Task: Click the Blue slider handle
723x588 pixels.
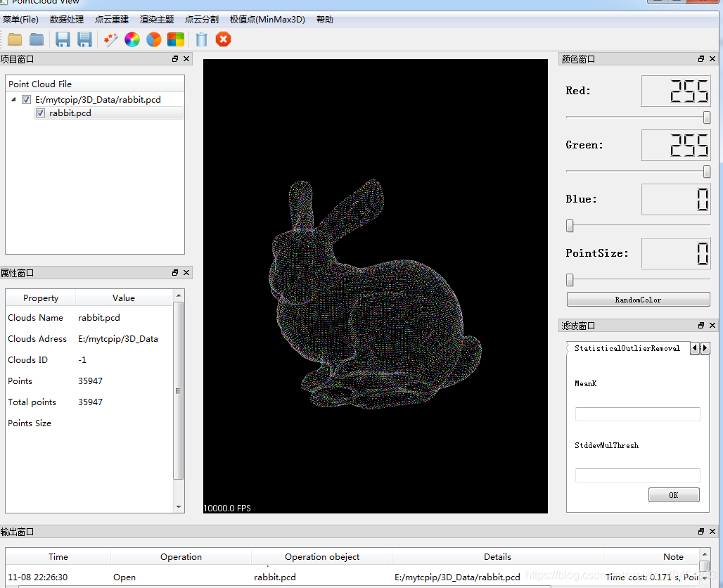Action: [570, 226]
